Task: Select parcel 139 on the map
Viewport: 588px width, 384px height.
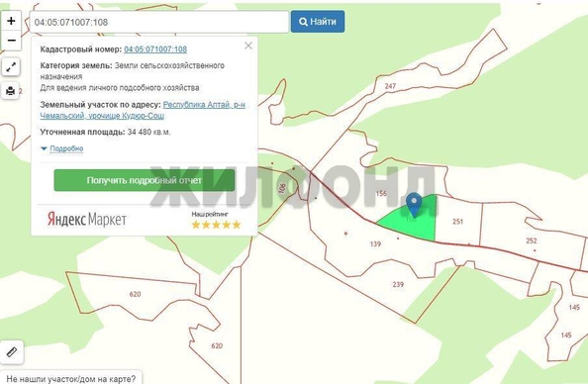Action: tap(375, 244)
